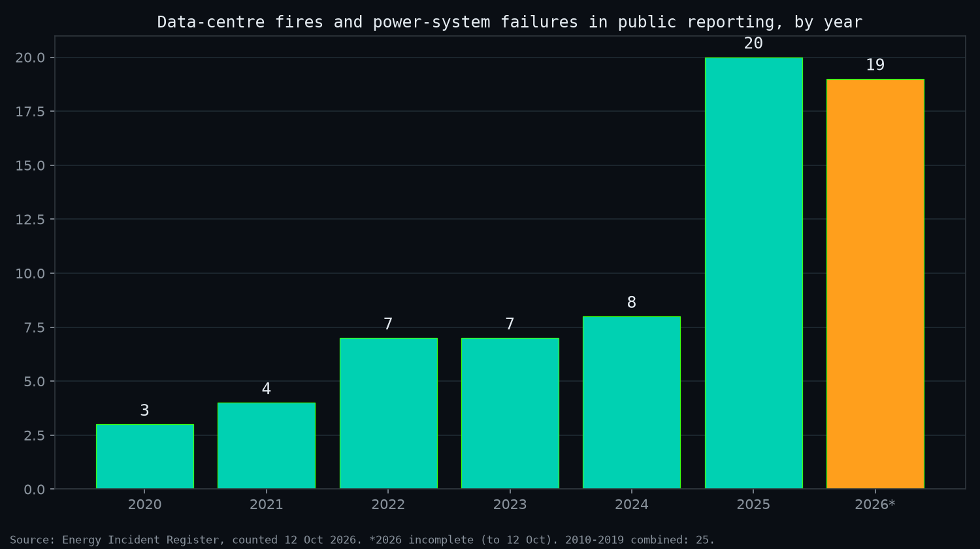Click the tallest teal bar for 2025
The image size is (980, 549).
[753, 273]
